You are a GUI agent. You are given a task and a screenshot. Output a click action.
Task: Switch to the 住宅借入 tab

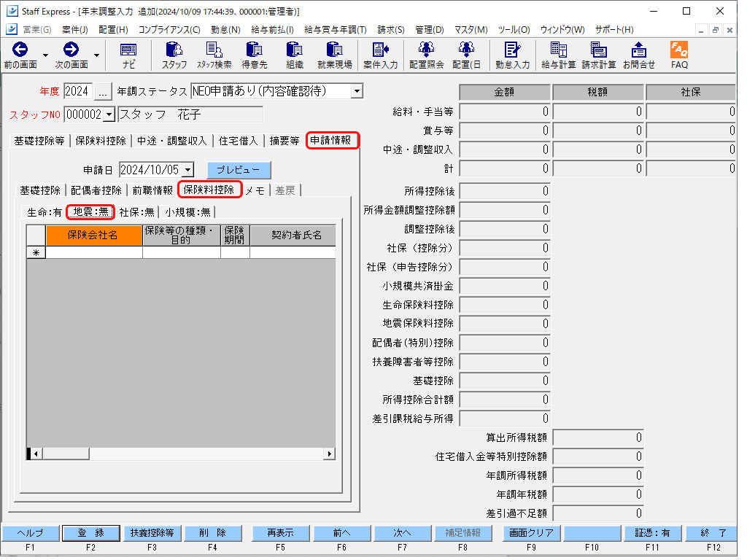[x=238, y=141]
